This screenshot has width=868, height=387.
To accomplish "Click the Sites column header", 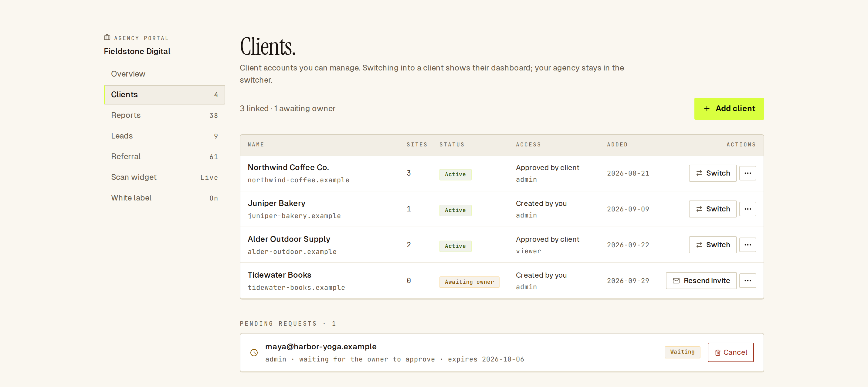I will pos(417,144).
